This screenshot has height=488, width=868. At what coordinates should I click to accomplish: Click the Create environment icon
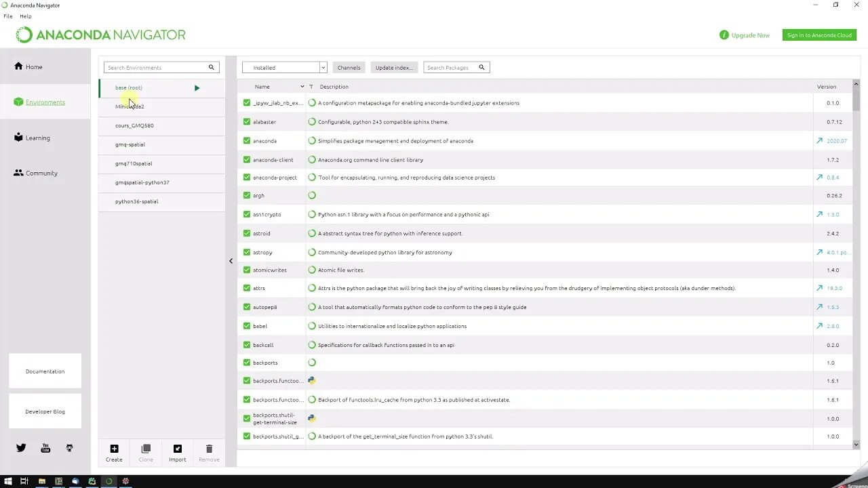point(114,449)
